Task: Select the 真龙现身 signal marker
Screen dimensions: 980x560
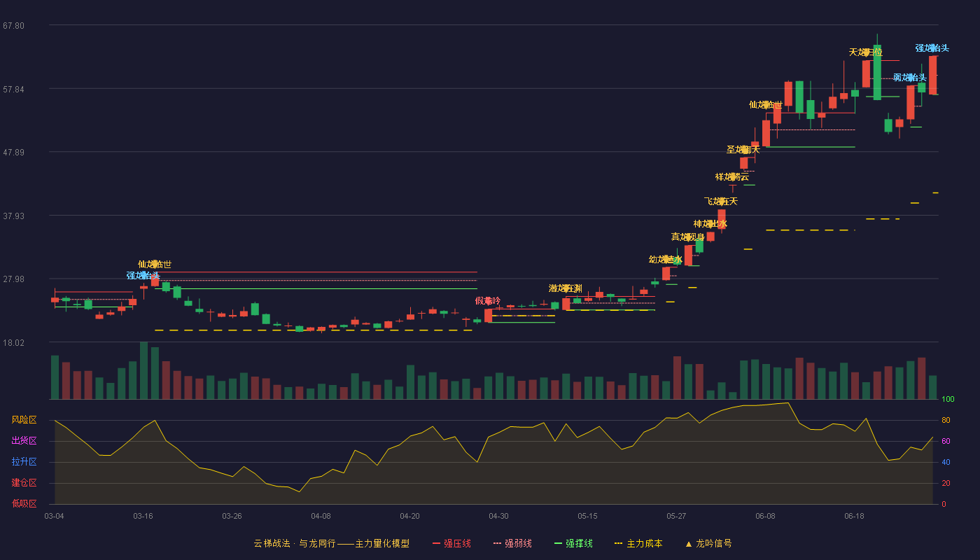Action: 688,237
